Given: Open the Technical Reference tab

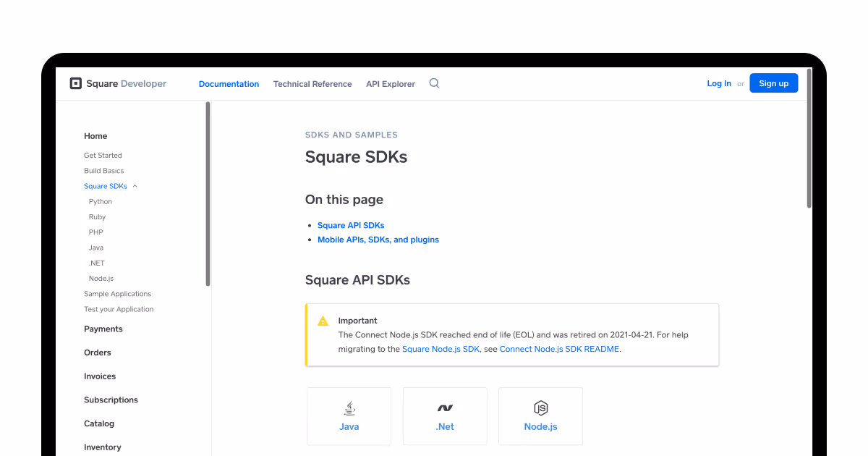Looking at the screenshot, I should pyautogui.click(x=312, y=84).
